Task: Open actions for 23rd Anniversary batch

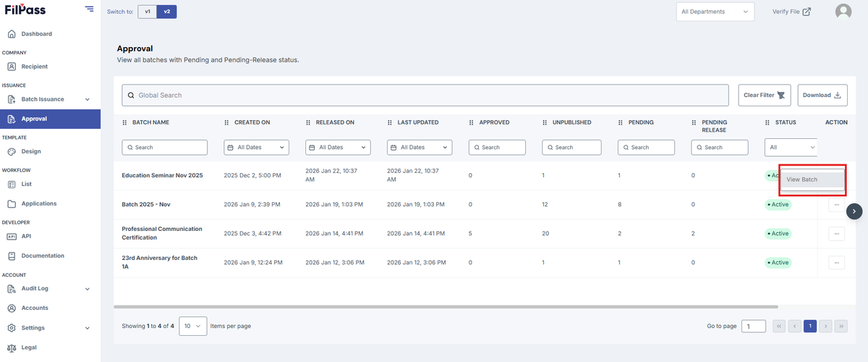Action: click(836, 263)
